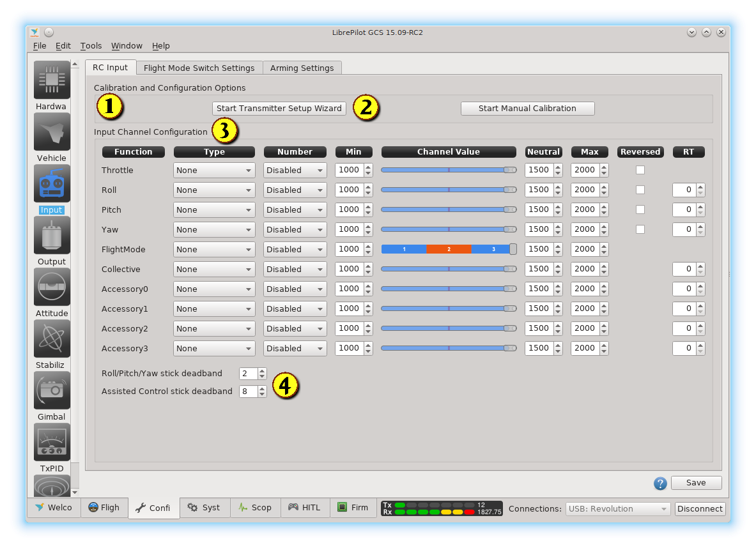The height and width of the screenshot is (548, 756).
Task: Switch to the System workspace tab
Action: pos(204,508)
